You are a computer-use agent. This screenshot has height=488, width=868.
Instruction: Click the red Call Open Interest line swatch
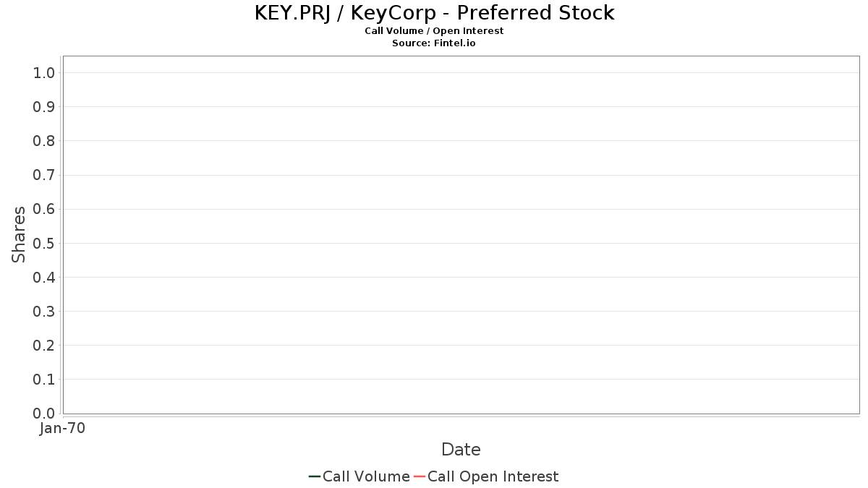point(420,476)
